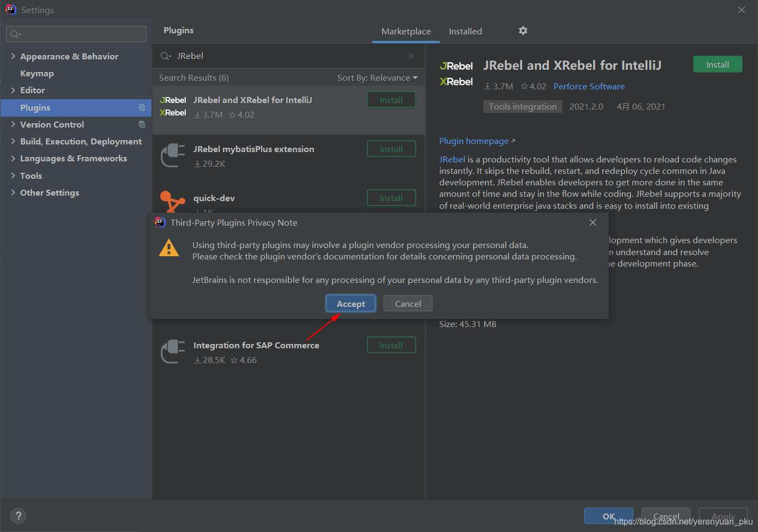
Task: Open help with the question mark button
Action: tap(18, 516)
